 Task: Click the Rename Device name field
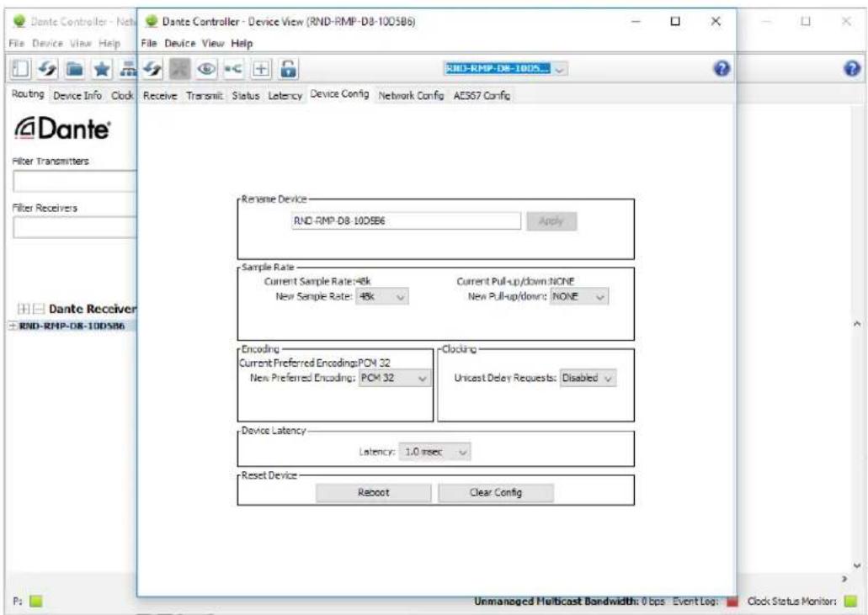click(x=407, y=221)
